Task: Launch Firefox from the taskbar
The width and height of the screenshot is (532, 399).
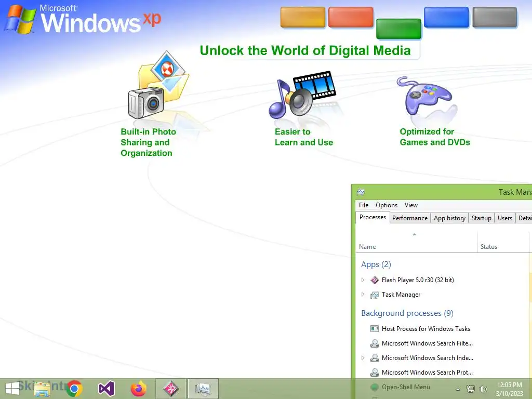Action: click(x=138, y=389)
